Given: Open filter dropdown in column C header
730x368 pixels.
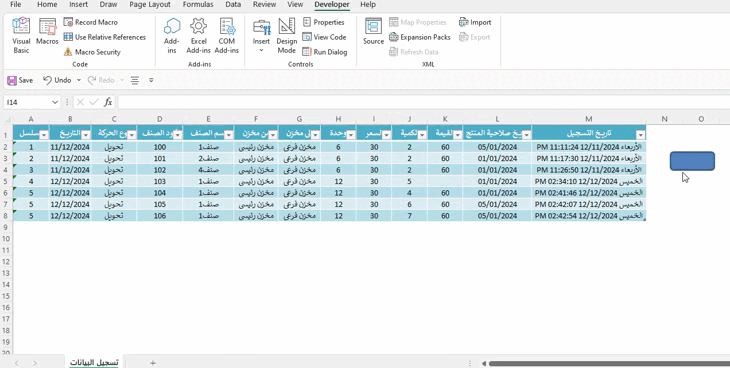Looking at the screenshot, I should [132, 135].
